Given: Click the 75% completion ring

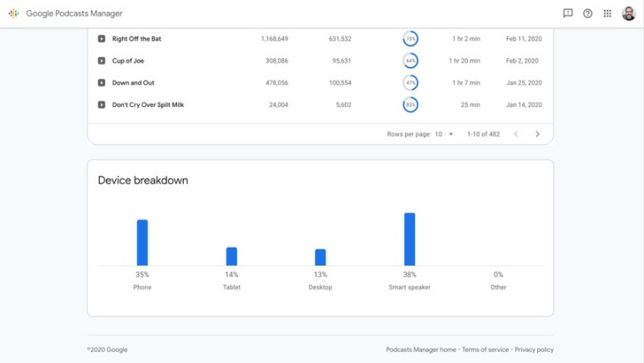Looking at the screenshot, I should coord(410,39).
